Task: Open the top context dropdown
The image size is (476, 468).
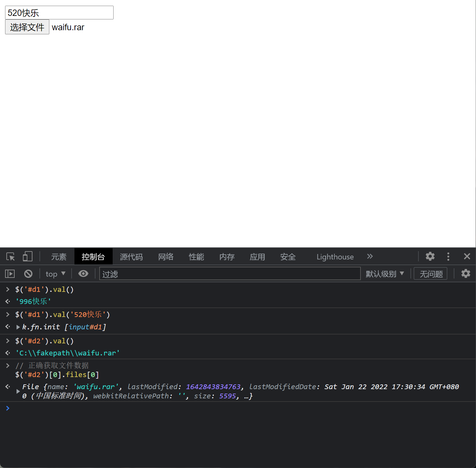Action: pyautogui.click(x=55, y=274)
